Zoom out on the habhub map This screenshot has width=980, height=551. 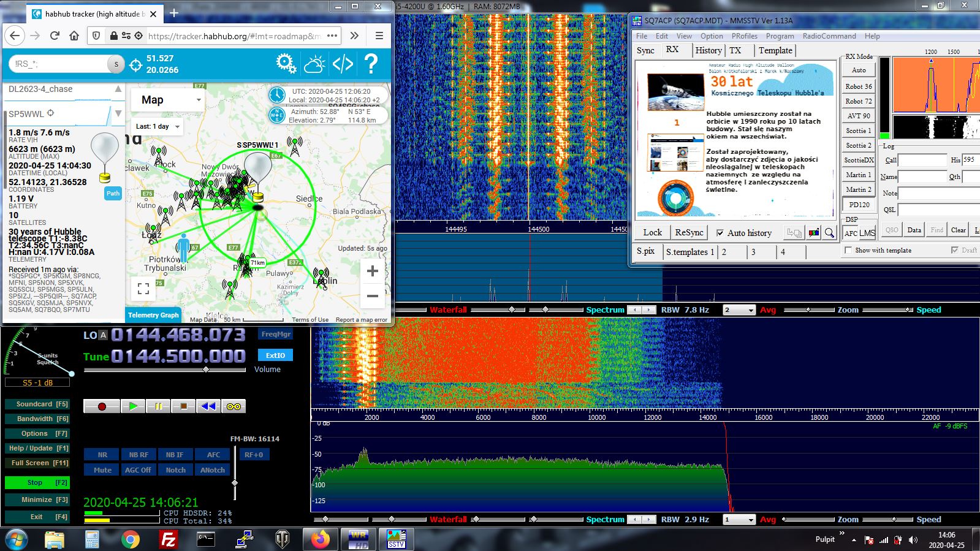pyautogui.click(x=372, y=296)
